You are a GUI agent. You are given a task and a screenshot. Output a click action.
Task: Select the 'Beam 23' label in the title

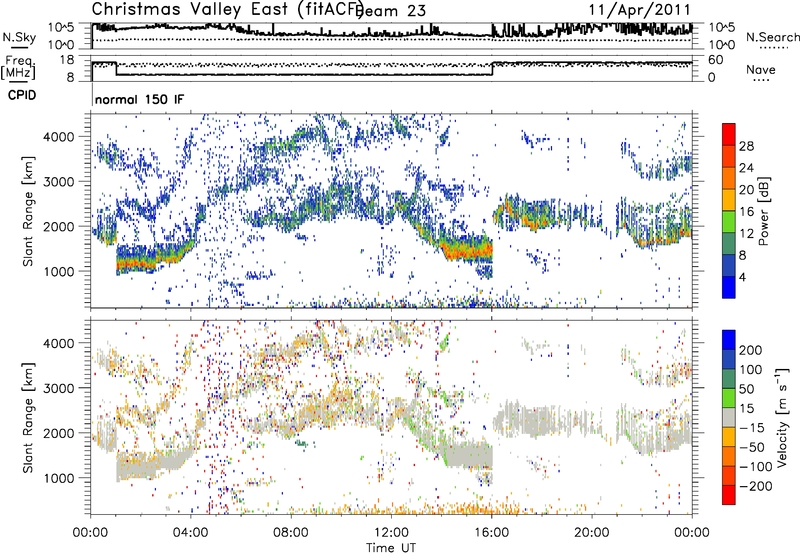[x=389, y=11]
